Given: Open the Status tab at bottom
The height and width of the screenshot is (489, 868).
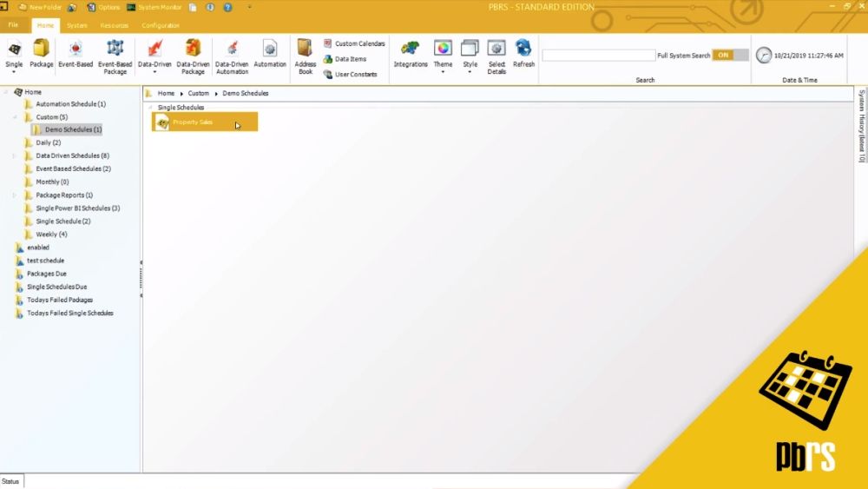Looking at the screenshot, I should 10,481.
